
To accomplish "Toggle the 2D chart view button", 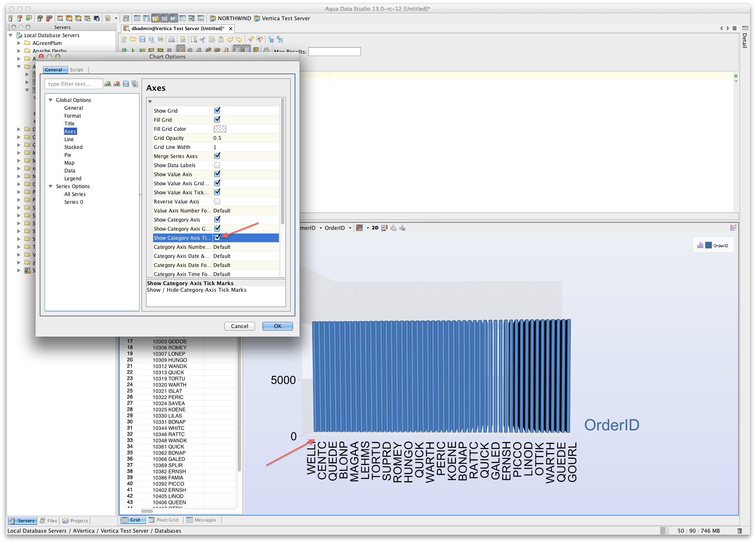I will point(375,228).
